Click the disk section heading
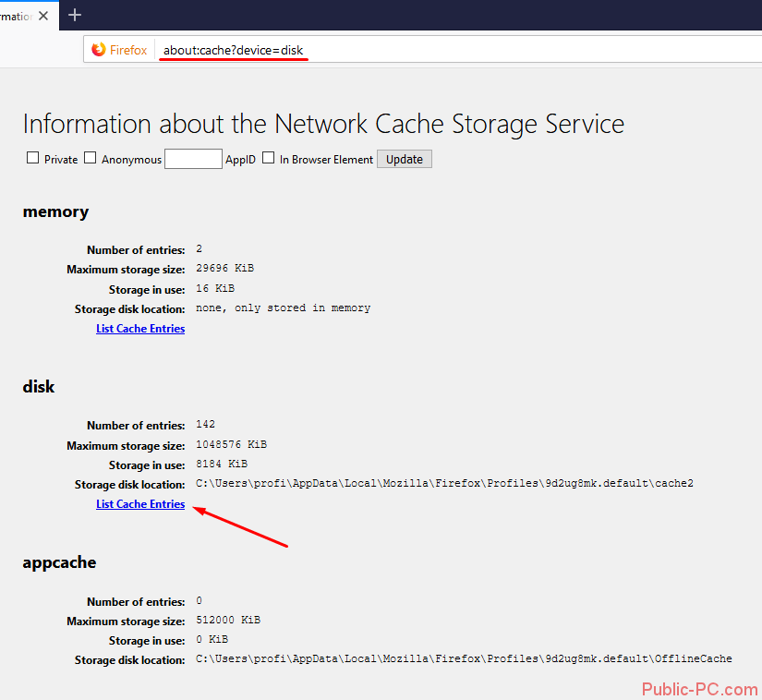The image size is (762, 700). (x=39, y=387)
